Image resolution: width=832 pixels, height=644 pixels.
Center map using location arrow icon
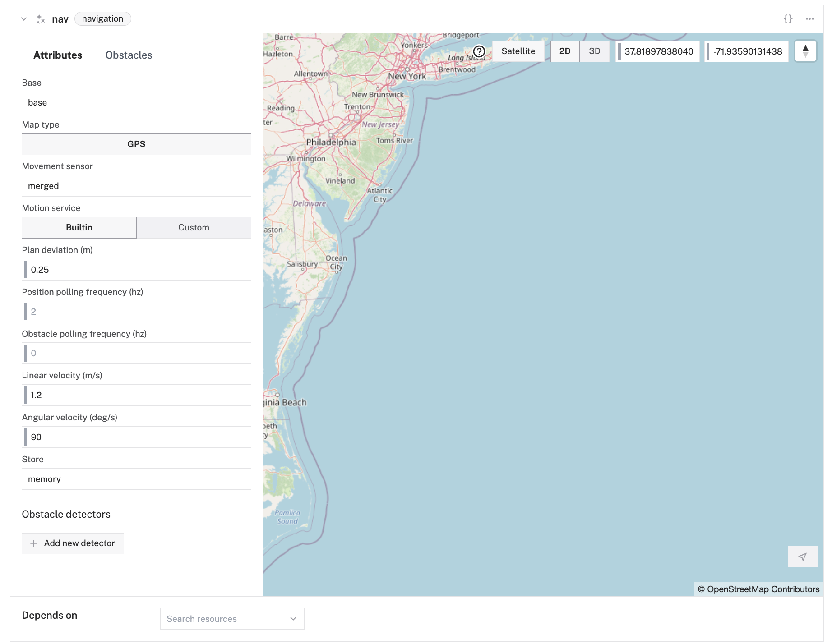(x=802, y=557)
